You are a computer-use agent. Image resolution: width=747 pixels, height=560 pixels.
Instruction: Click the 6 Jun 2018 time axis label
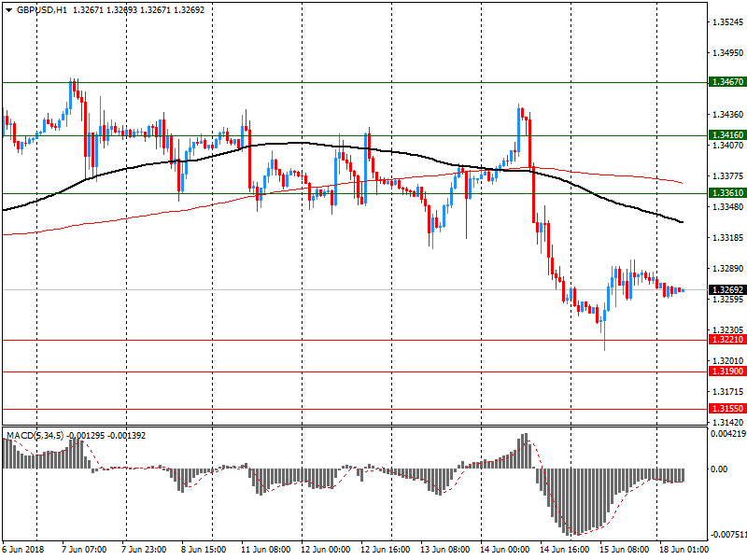[x=22, y=550]
